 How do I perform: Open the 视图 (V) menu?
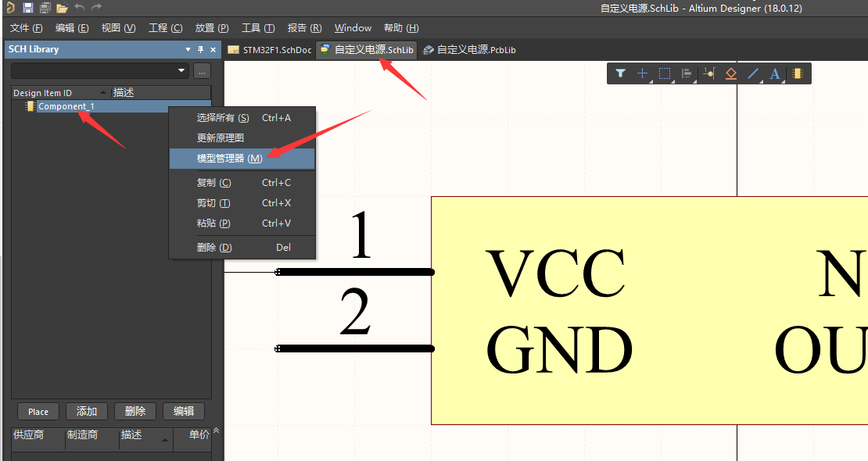[118, 27]
